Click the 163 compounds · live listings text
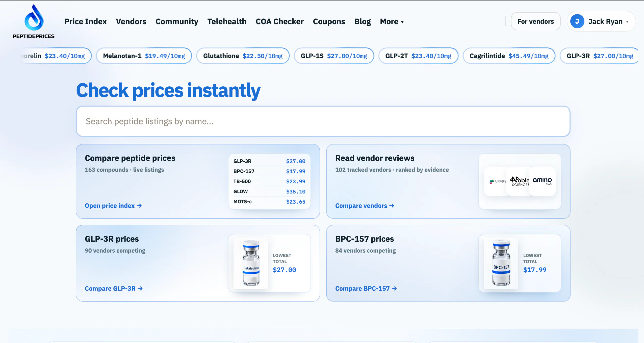The height and width of the screenshot is (343, 644). point(124,170)
